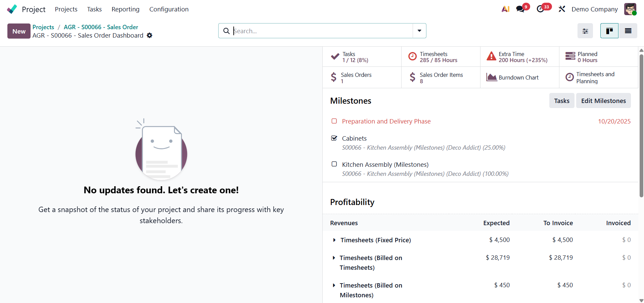Open the activities clock icon
This screenshot has height=303, width=644.
[x=540, y=9]
